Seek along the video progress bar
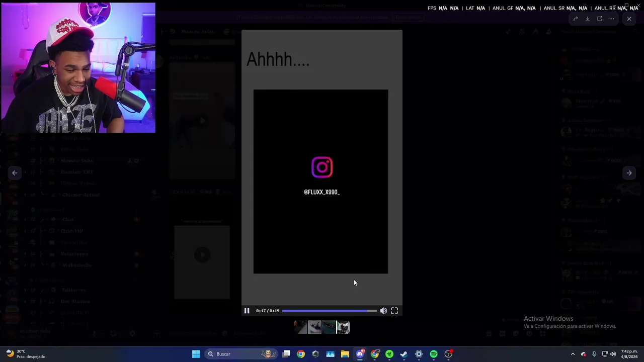Screen dimensions: 644x362 [329, 311]
